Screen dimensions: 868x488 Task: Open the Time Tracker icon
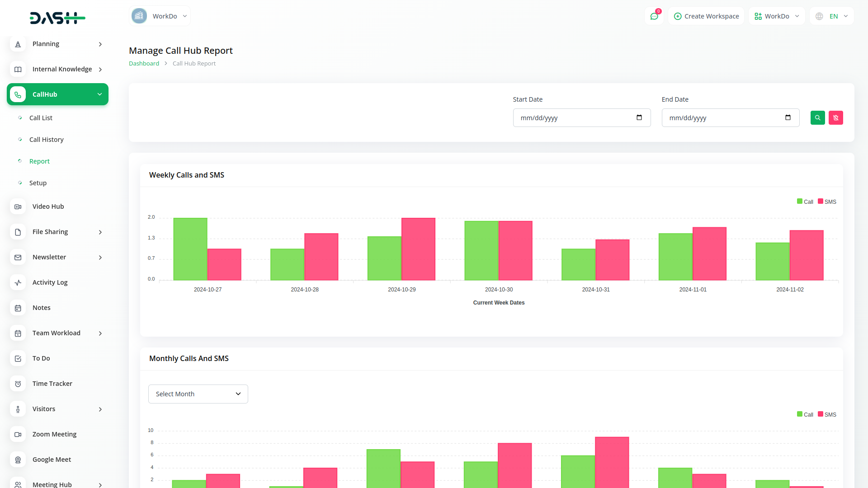point(18,384)
